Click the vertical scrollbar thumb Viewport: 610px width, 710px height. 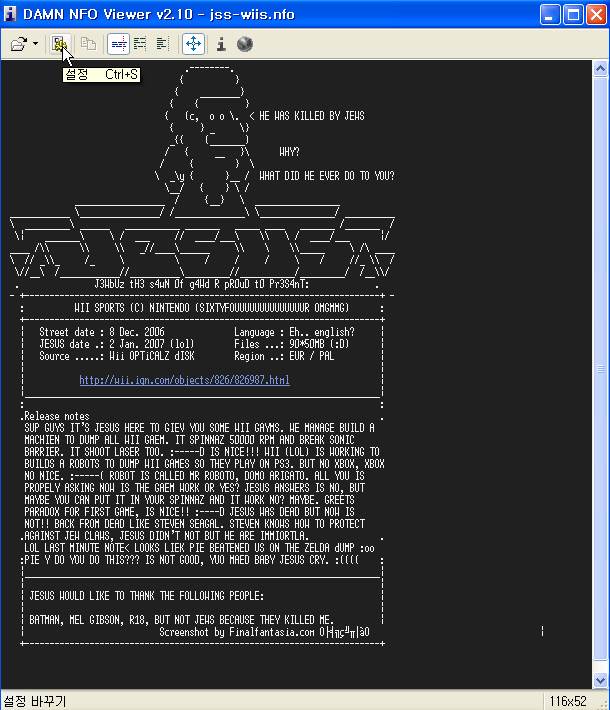click(600, 369)
